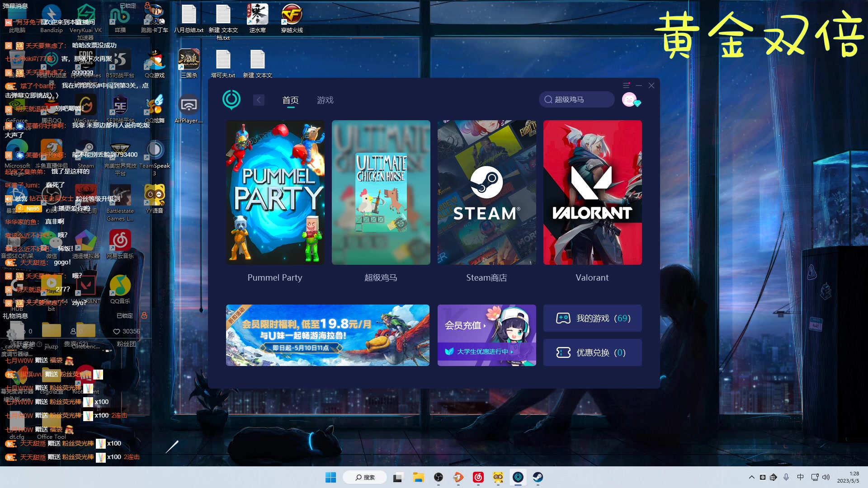This screenshot has height=488, width=868.
Task: Open 塔可夫.txt desktop file
Action: point(223,64)
